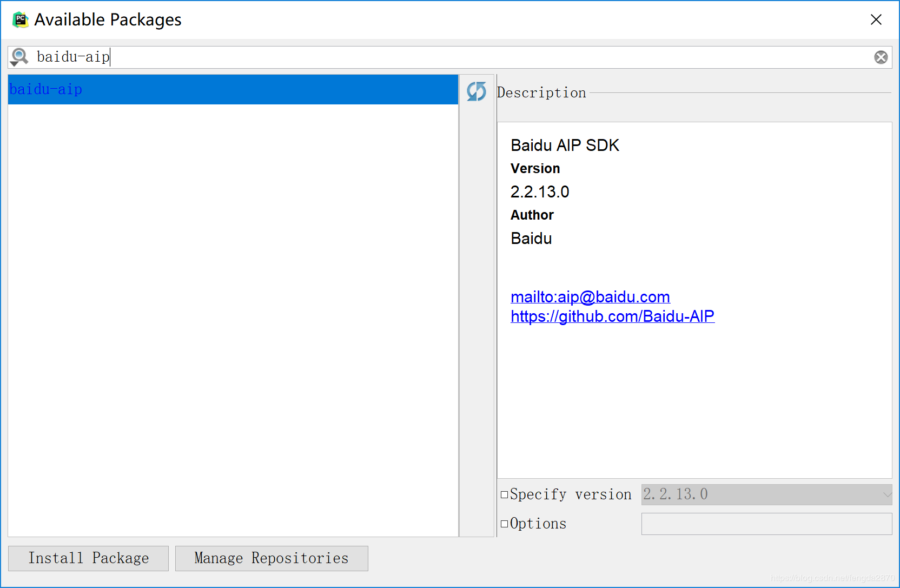900x588 pixels.
Task: Click the Baidu AIP SDK heading
Action: (x=565, y=146)
